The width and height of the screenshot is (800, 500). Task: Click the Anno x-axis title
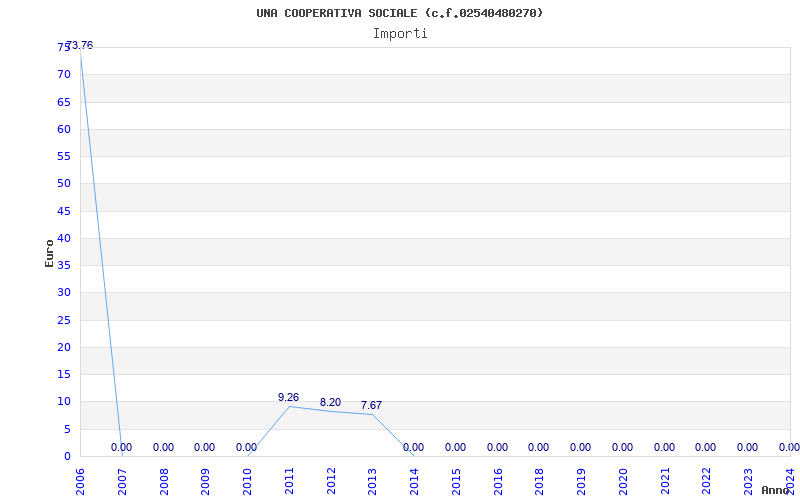coord(776,490)
